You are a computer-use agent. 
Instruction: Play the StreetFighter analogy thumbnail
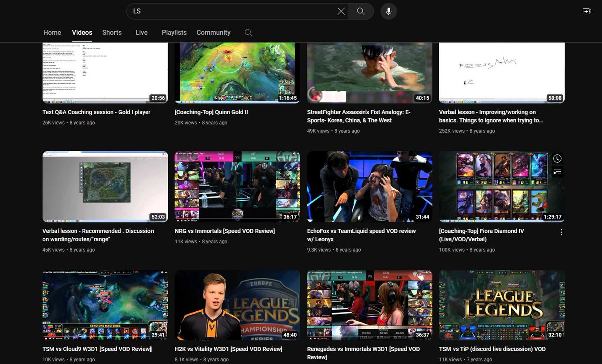(370, 73)
